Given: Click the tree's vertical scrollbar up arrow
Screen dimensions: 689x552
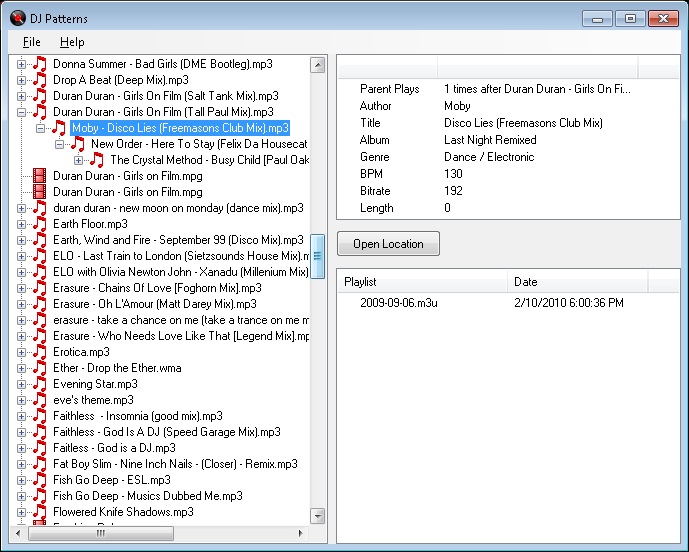Looking at the screenshot, I should point(317,65).
